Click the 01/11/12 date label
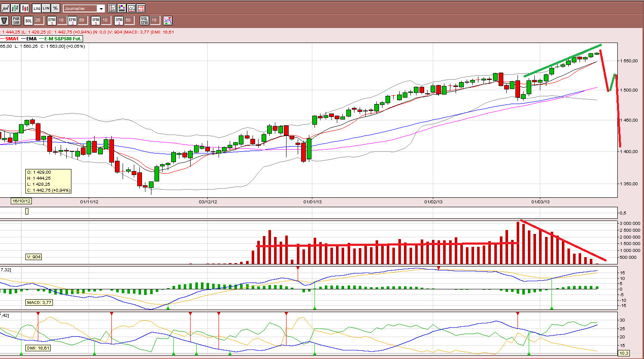Screen dimensions: 644x359 pos(89,202)
